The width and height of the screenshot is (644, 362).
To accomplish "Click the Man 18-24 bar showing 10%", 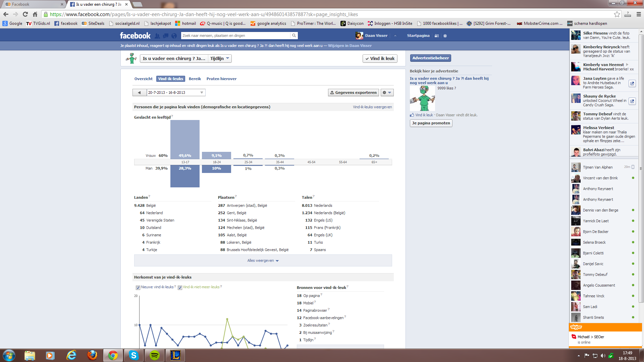I will [x=216, y=169].
